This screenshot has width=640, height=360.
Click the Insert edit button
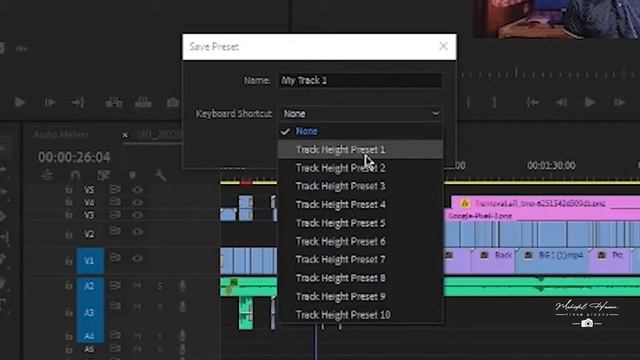[x=114, y=102]
